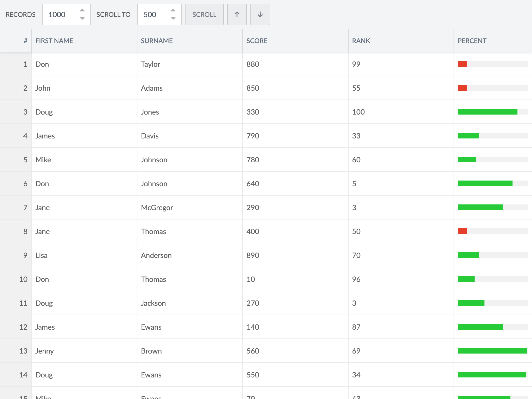
Task: Click the score cell showing 890
Action: click(253, 255)
